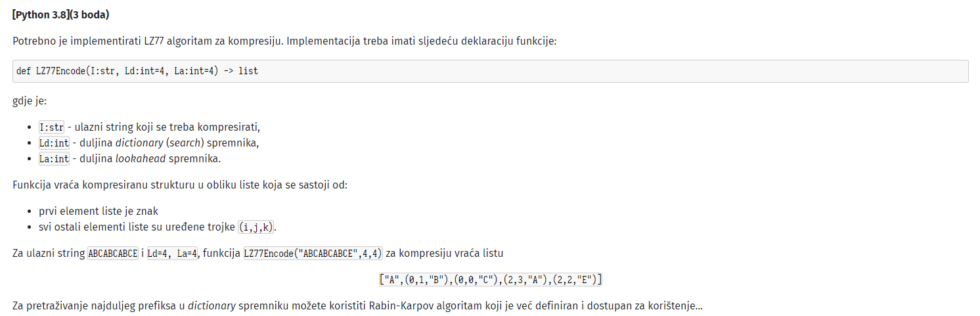Click the ABCABCABCE input string code

[113, 253]
